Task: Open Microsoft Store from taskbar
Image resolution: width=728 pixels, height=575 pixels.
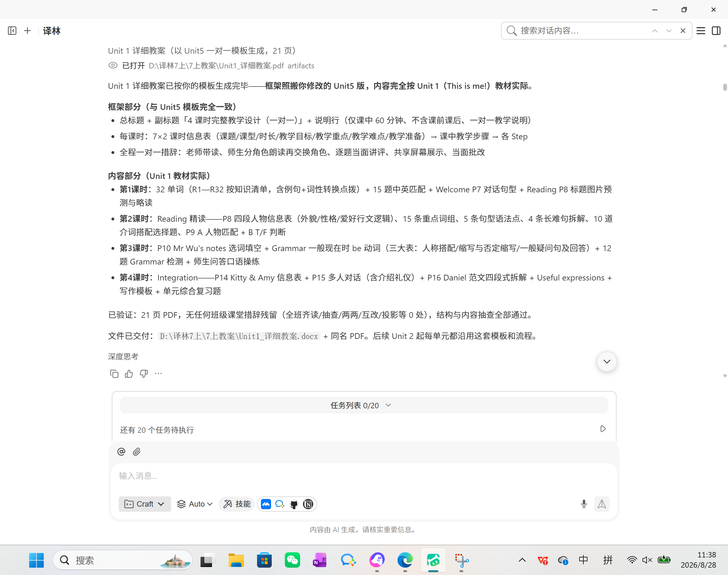Action: click(264, 560)
